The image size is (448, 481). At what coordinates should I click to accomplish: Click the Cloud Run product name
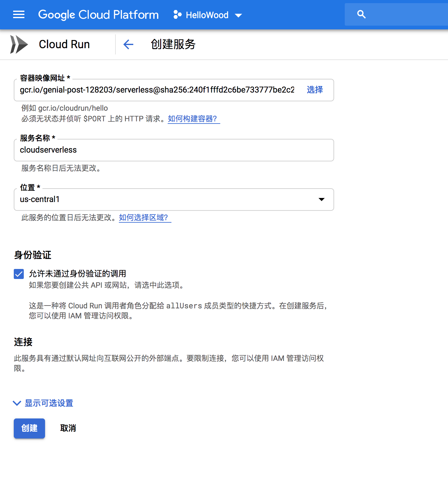point(64,44)
